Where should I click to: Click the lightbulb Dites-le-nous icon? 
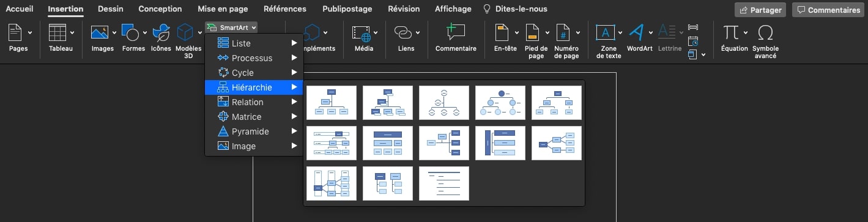(487, 9)
